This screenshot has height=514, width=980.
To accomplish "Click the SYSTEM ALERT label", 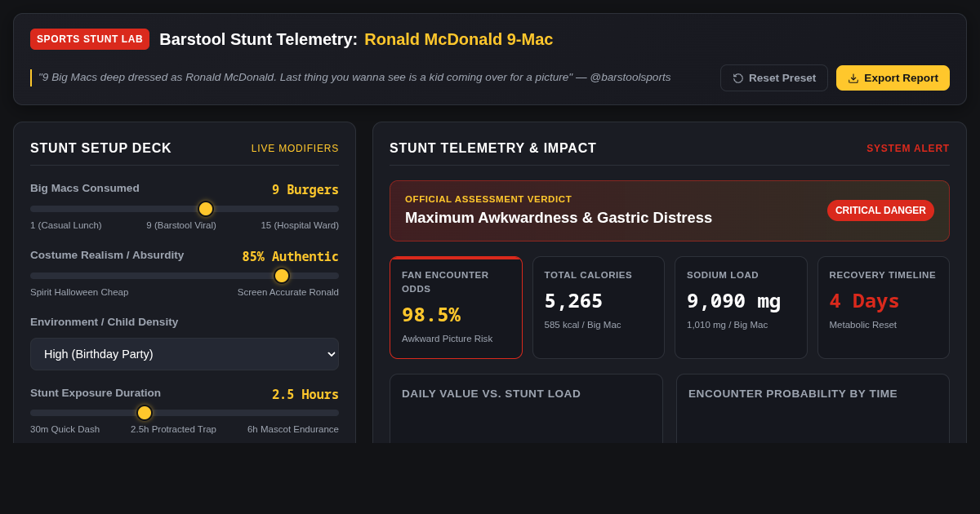I will pos(908,148).
